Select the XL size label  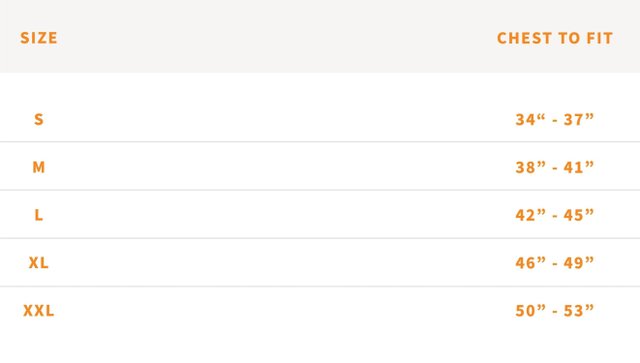(38, 263)
